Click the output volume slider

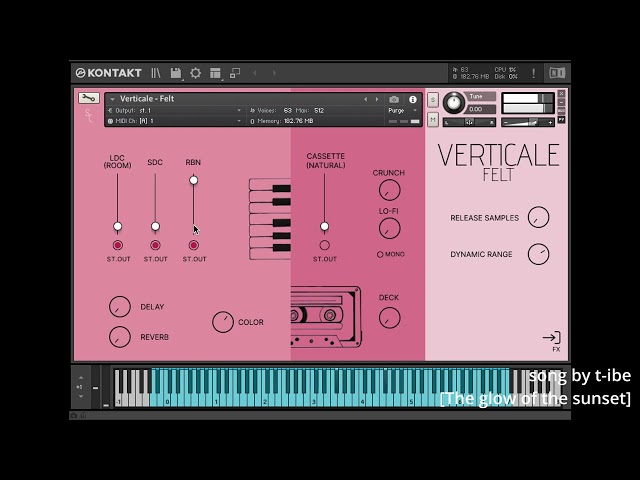coord(528,122)
